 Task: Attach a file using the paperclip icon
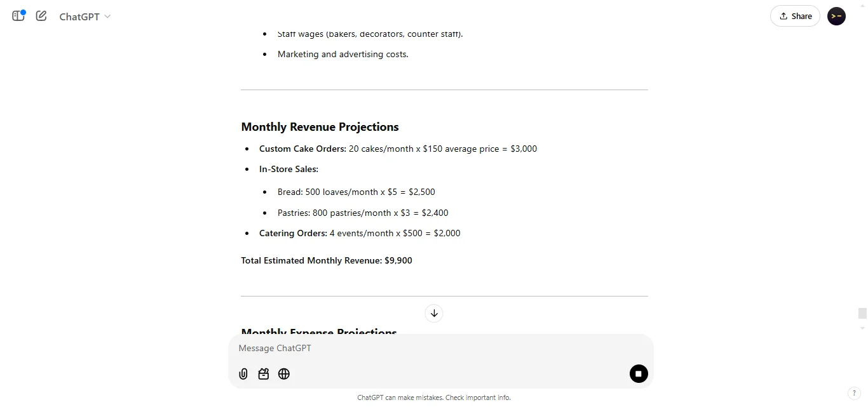click(243, 374)
